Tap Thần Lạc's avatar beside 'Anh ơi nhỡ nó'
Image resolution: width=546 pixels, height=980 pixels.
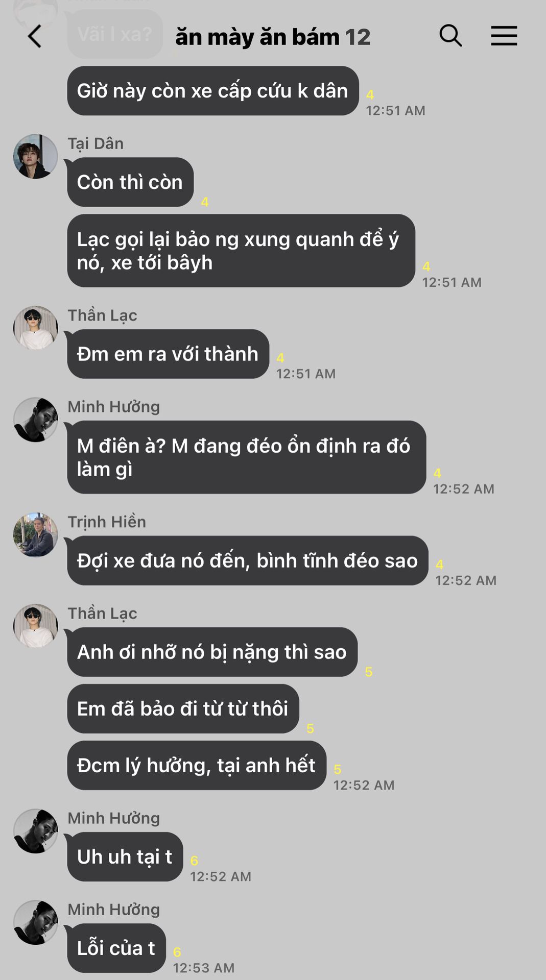(35, 626)
